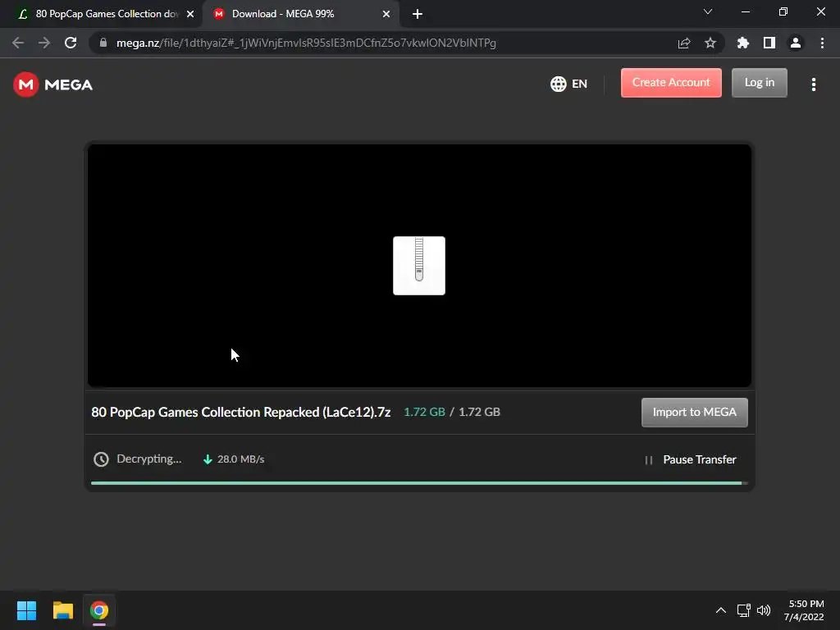Click Import to MEGA button

(x=694, y=412)
